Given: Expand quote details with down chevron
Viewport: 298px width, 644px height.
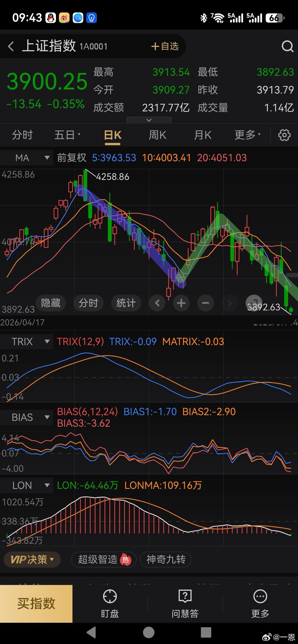Looking at the screenshot, I should tap(149, 120).
